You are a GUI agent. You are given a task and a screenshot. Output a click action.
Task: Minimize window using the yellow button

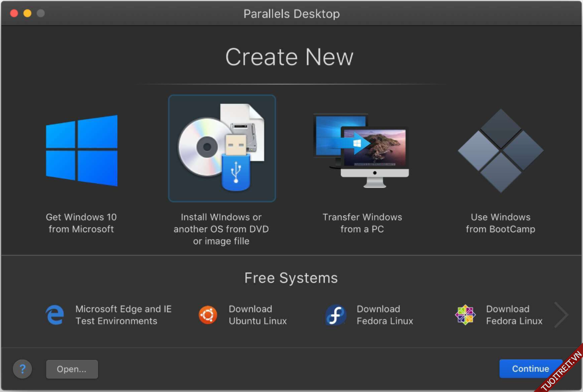point(27,13)
